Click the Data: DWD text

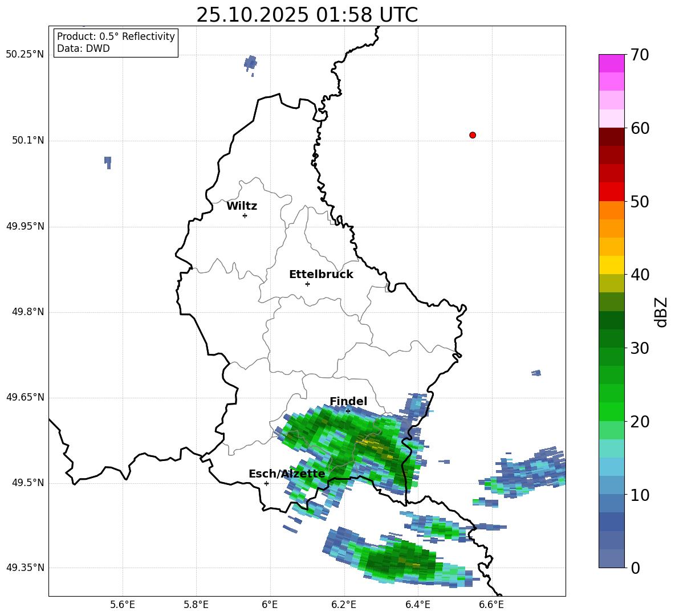[83, 48]
